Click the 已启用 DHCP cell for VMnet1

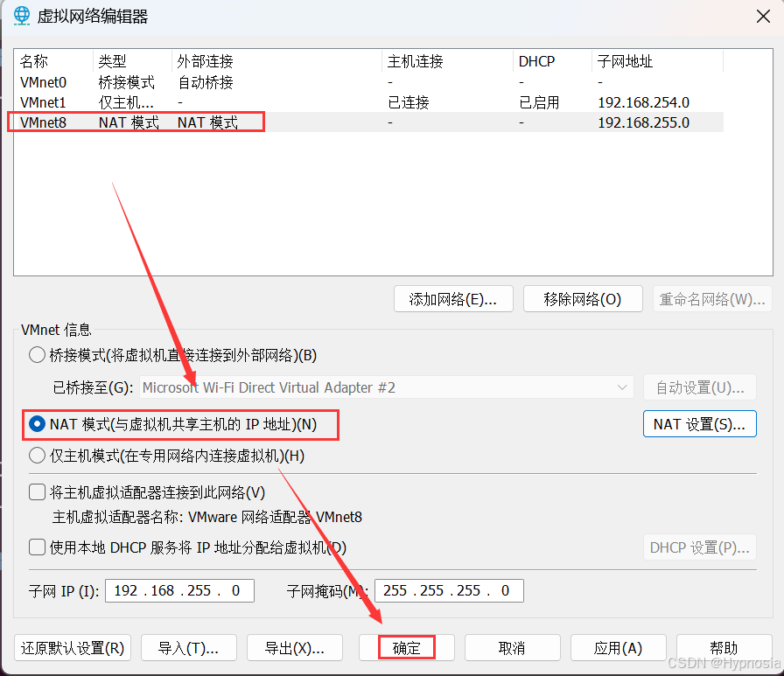coord(539,102)
